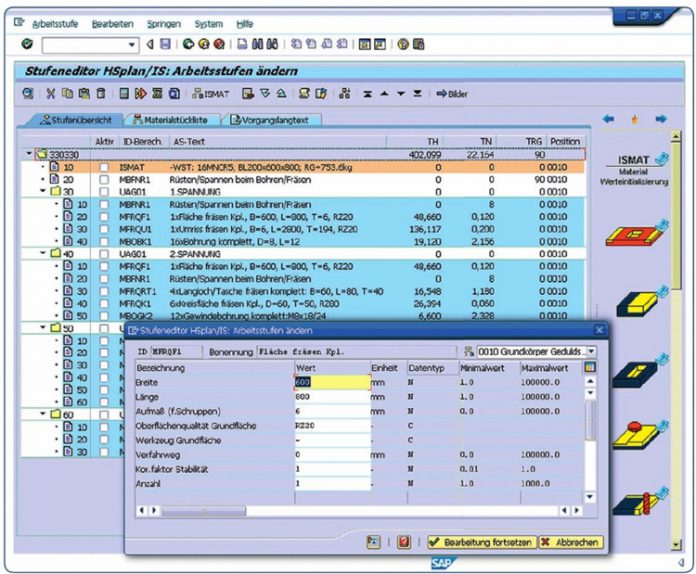Click the Cut scissors icon
The width and height of the screenshot is (696, 574).
click(x=51, y=94)
